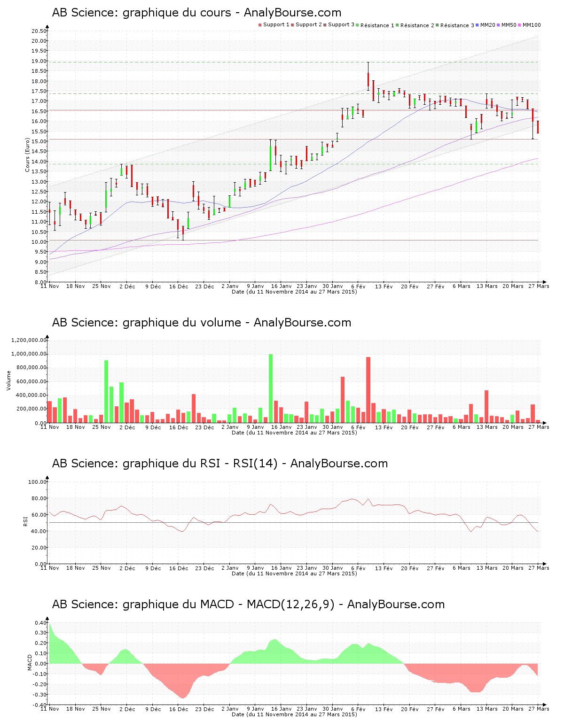
Task: Click the vertical 'Volume' axis label
Action: click(x=8, y=380)
